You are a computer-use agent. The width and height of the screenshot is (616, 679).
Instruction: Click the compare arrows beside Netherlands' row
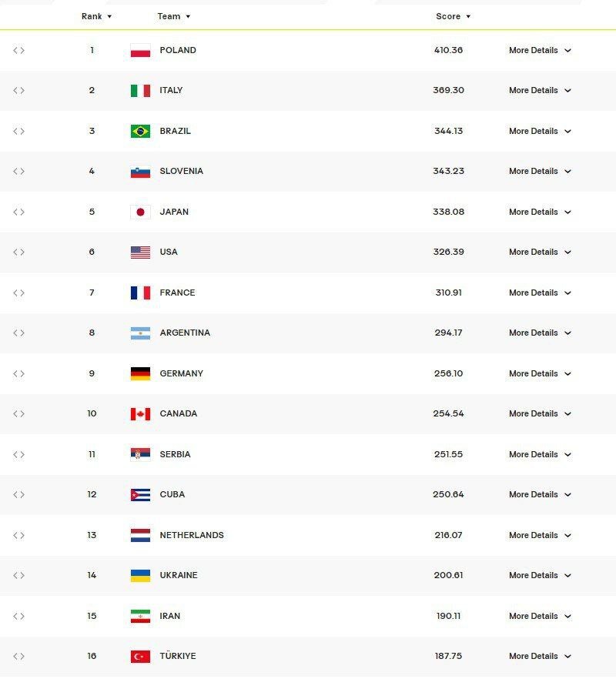18,536
